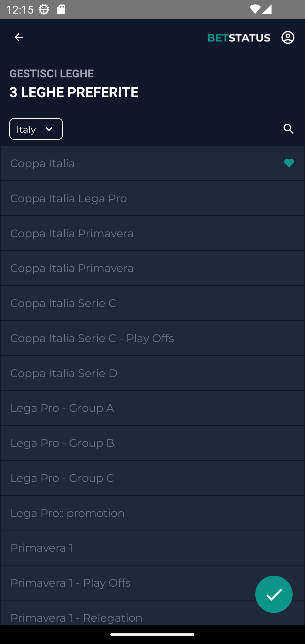Screen dimensions: 305x644
Task: Select Primavera 1 league
Action: [x=152, y=548]
